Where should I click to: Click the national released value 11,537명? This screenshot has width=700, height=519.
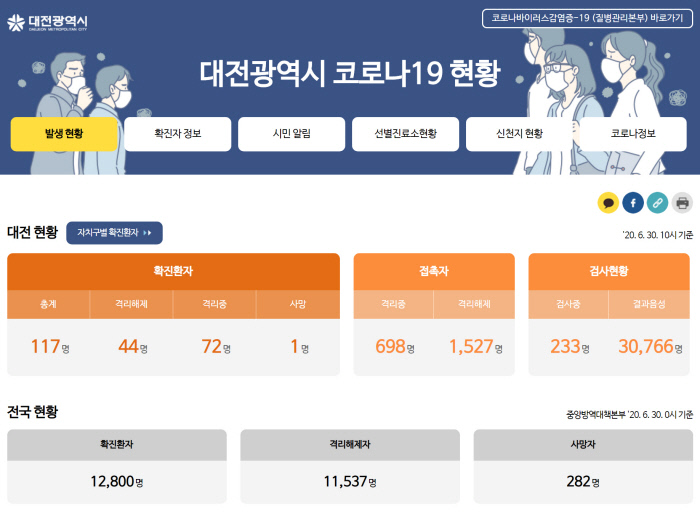coord(350,482)
